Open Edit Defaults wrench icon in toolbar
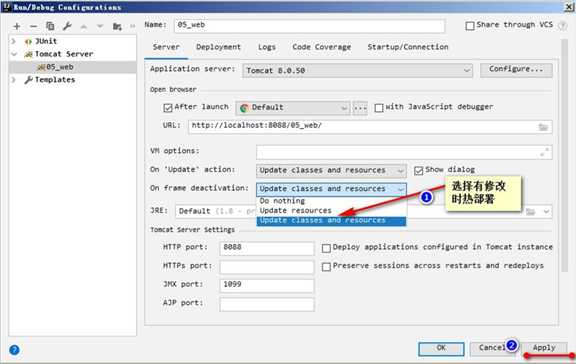576x364 pixels. 67,26
